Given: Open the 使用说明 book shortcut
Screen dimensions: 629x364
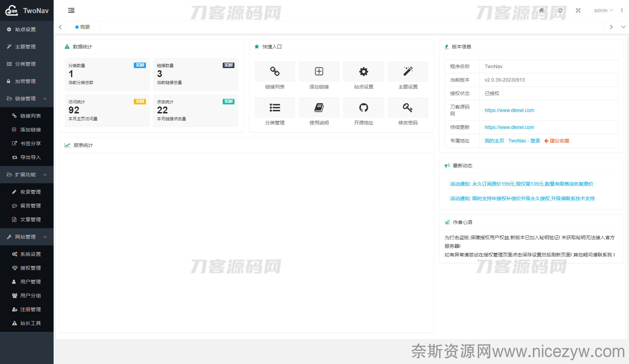Looking at the screenshot, I should pos(319,112).
